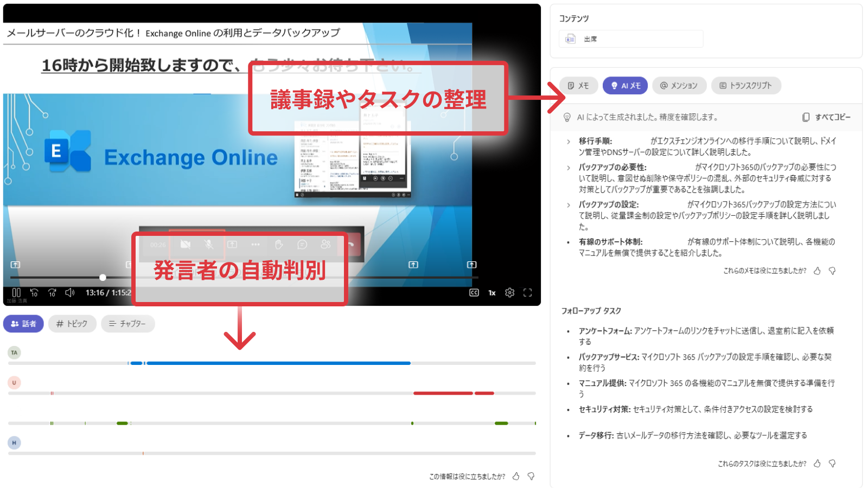
Task: Select the 話者 speakers tab
Action: 23,324
